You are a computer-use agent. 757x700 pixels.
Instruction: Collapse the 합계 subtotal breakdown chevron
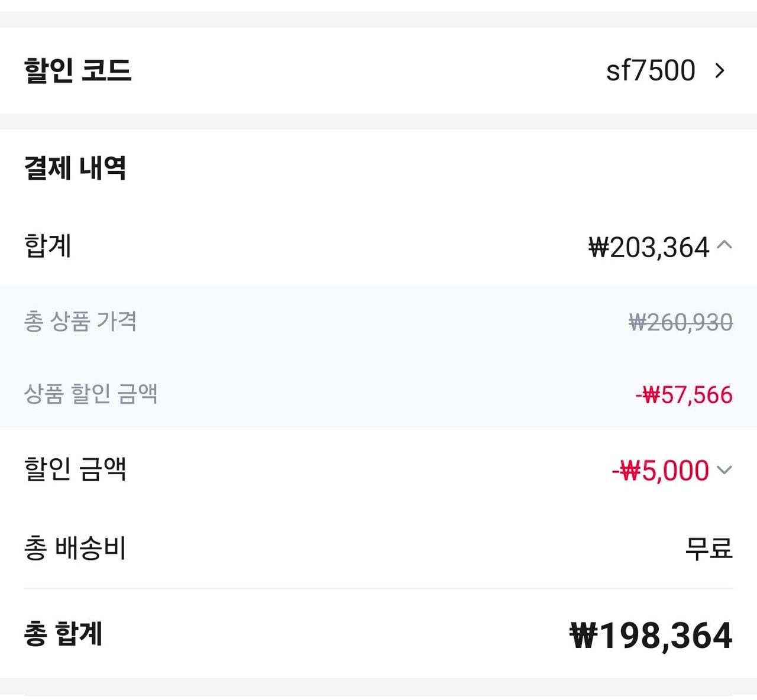pos(724,245)
